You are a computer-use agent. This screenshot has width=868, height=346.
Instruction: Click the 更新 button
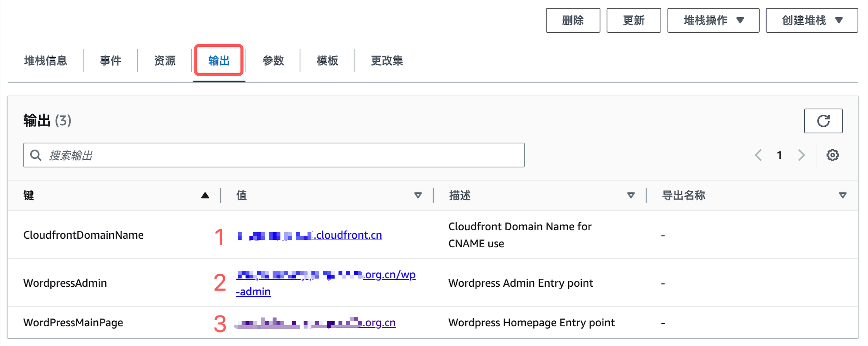click(634, 21)
